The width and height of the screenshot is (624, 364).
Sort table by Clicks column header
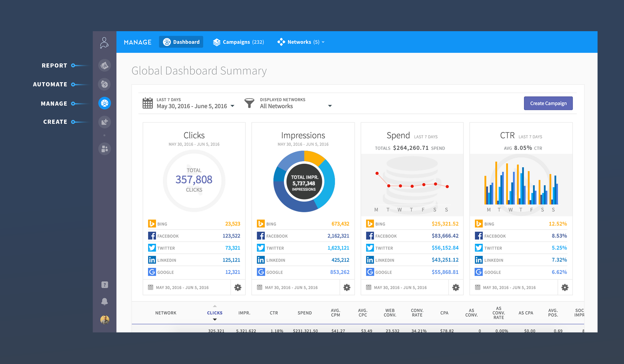point(214,313)
